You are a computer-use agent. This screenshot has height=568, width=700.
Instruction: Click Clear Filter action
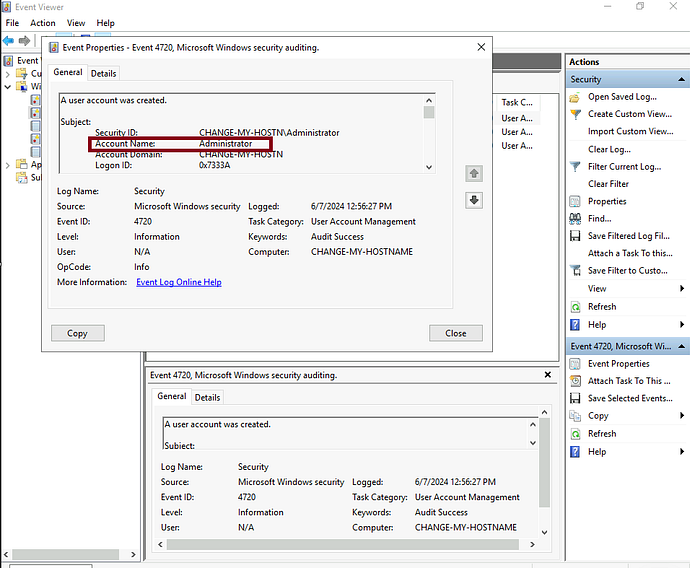[x=608, y=184]
